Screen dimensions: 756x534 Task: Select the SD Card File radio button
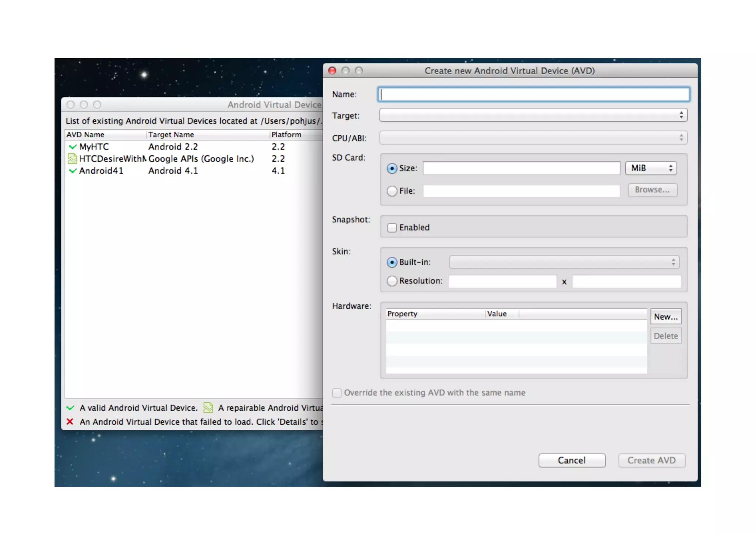pyautogui.click(x=392, y=191)
